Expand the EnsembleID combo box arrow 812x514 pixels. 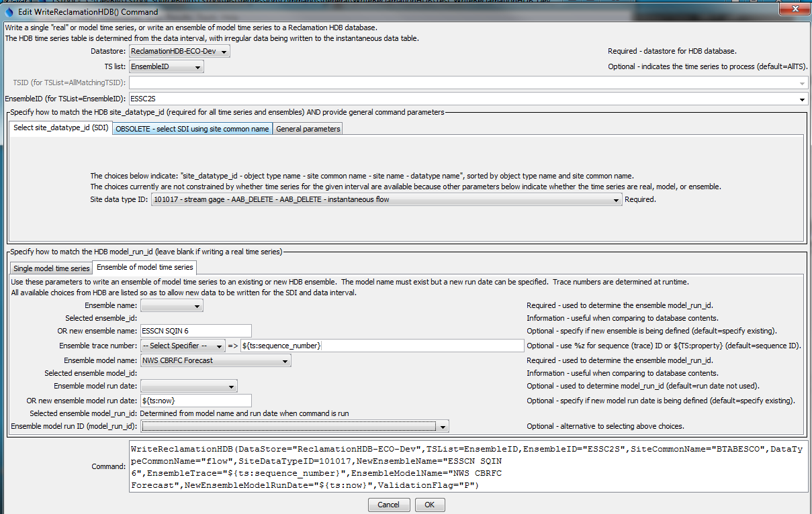pos(803,98)
